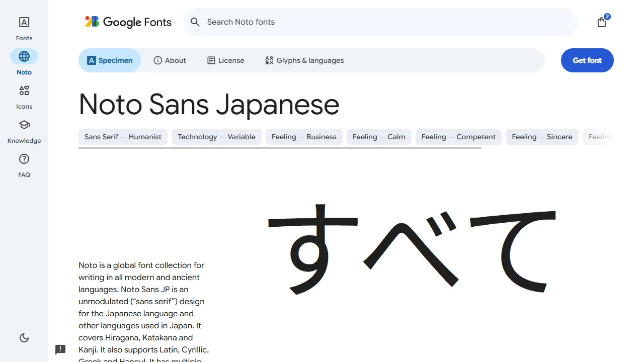The image size is (644, 362).
Task: Switch to the License tab
Action: coord(226,60)
